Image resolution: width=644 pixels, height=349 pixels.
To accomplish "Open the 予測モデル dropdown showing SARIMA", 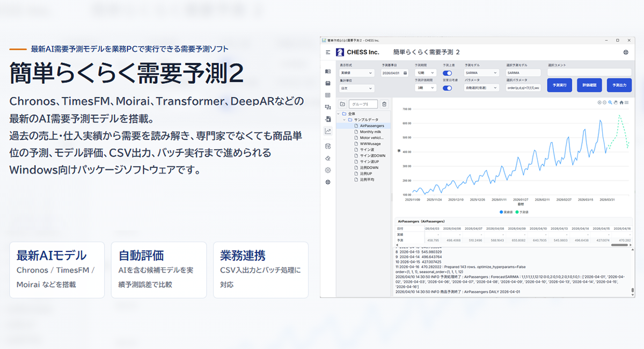I will (x=481, y=73).
